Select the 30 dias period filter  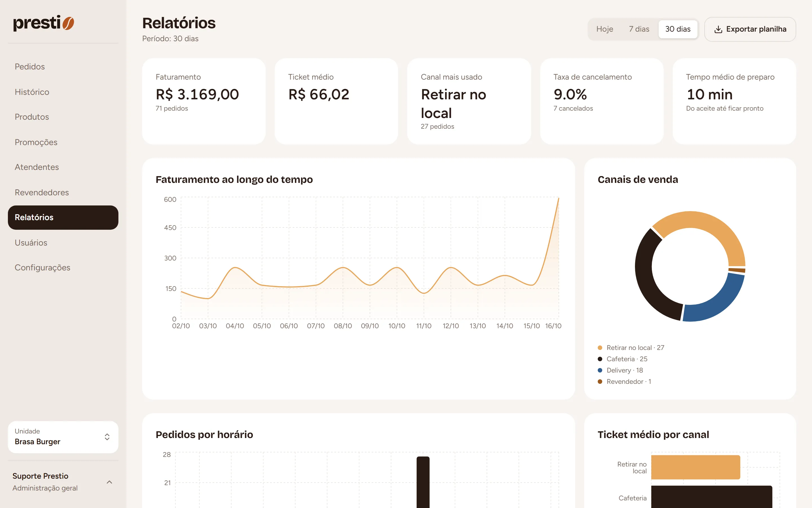678,29
